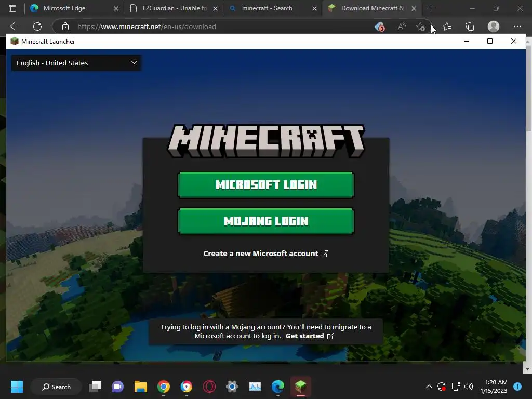Open Edge tab actions menu icon

pos(12,8)
